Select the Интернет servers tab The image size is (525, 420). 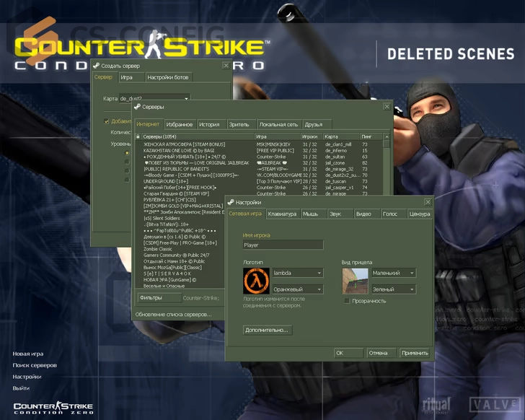[x=148, y=124]
